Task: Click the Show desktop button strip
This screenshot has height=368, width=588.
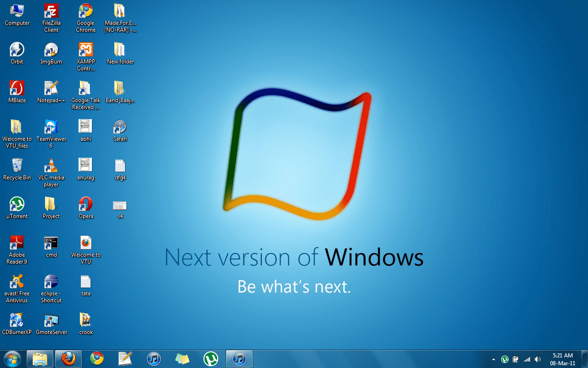Action: tap(584, 359)
